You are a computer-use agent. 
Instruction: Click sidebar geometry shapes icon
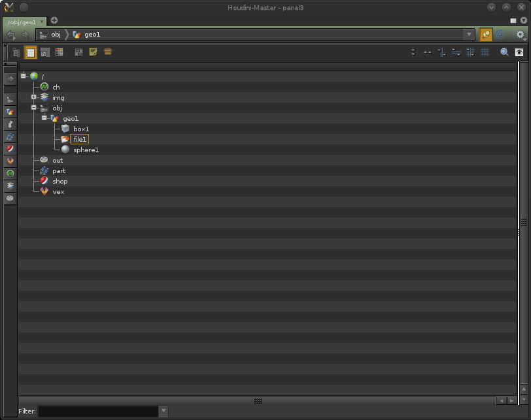[x=10, y=112]
